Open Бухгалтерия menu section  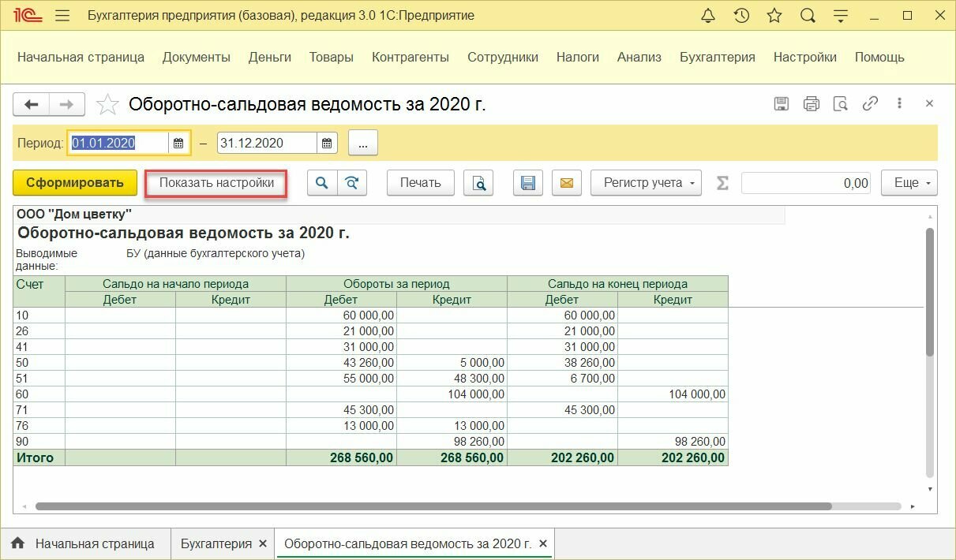coord(718,57)
